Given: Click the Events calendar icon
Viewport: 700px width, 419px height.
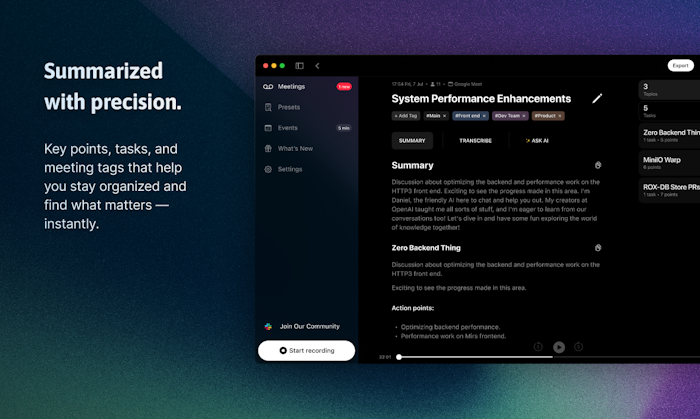Looking at the screenshot, I should coord(268,128).
